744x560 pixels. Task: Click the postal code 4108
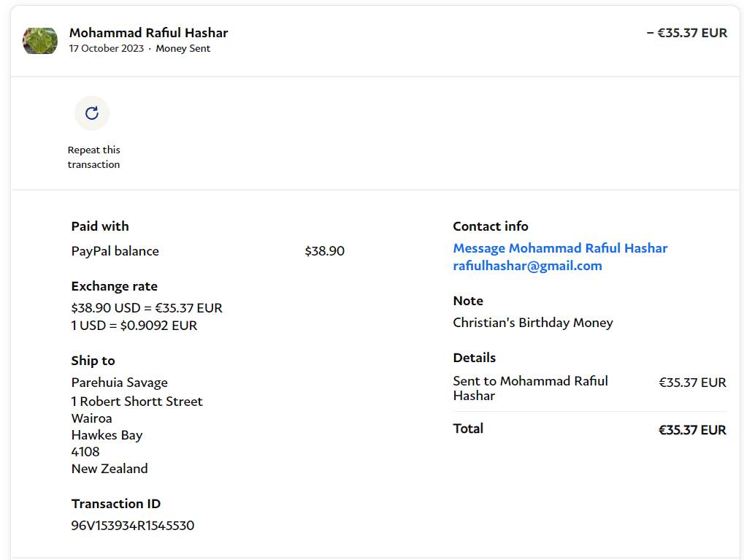(85, 452)
